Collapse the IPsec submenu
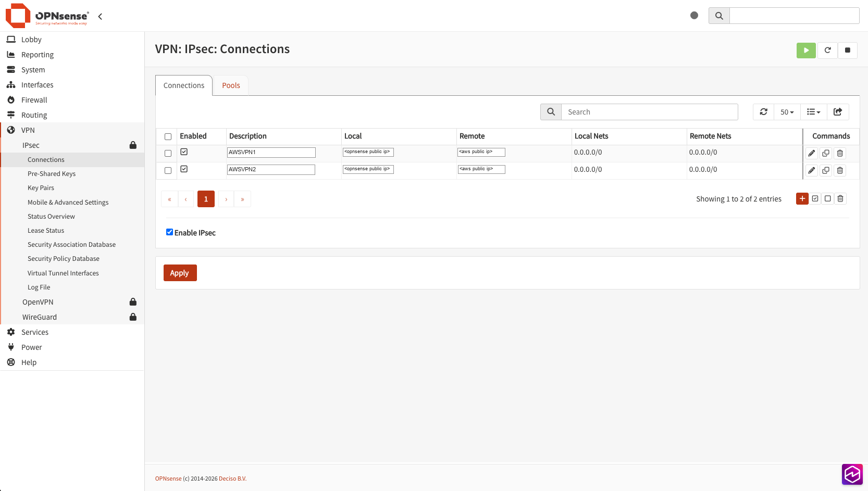Viewport: 868px width, 491px height. pyautogui.click(x=72, y=145)
